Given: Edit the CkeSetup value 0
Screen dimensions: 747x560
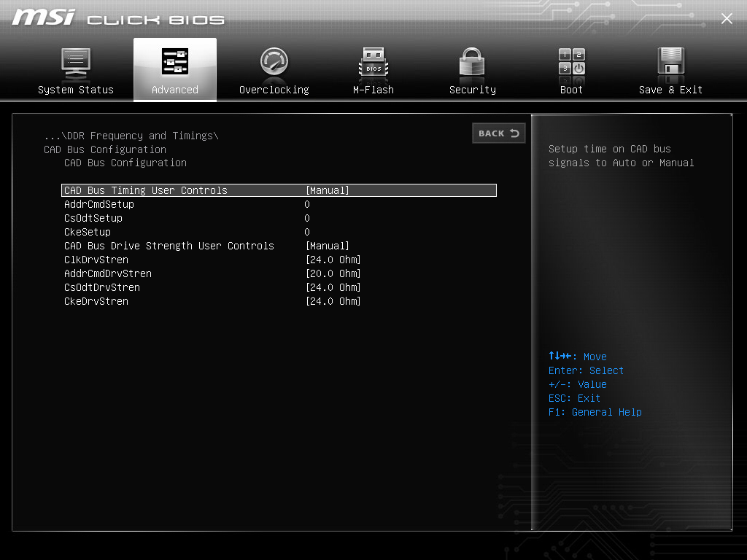Looking at the screenshot, I should click(x=307, y=232).
